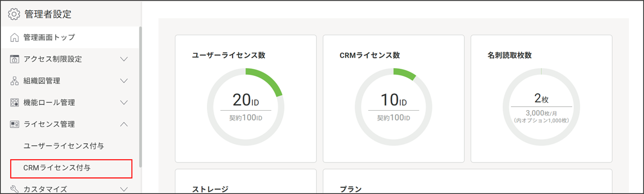The height and width of the screenshot is (194, 644).
Task: Open the 名刺読取枚数 card
Action: 541,99
